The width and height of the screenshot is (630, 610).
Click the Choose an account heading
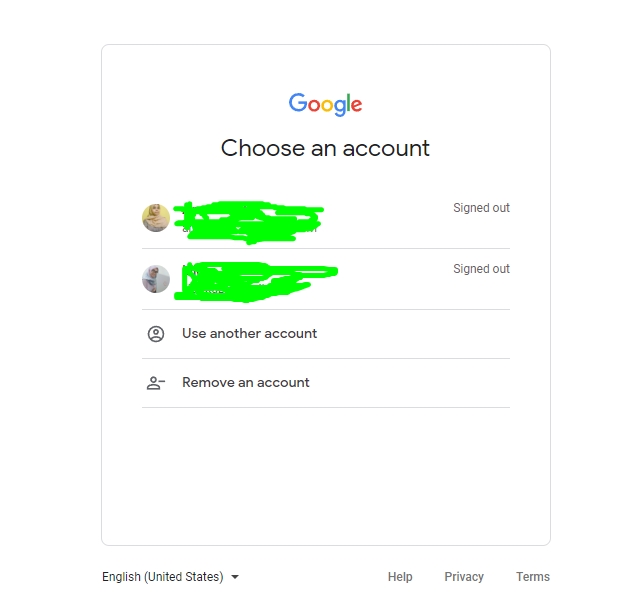pyautogui.click(x=325, y=148)
